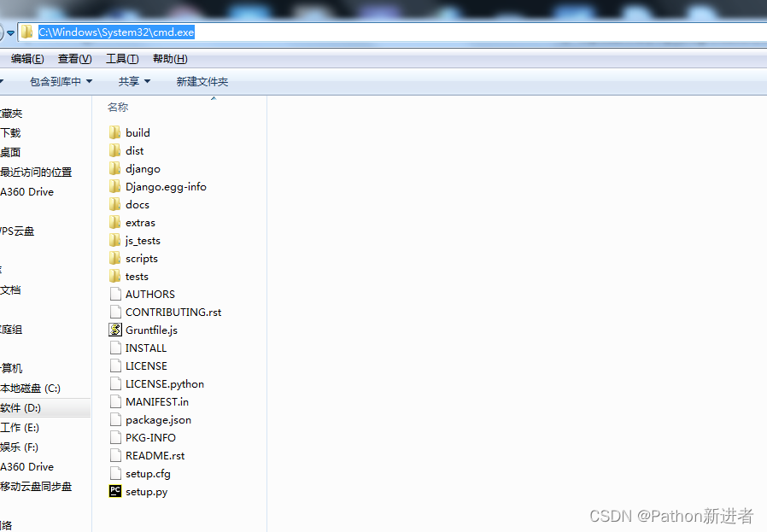Open the django source folder
Image resolution: width=767 pixels, height=532 pixels.
tap(142, 168)
